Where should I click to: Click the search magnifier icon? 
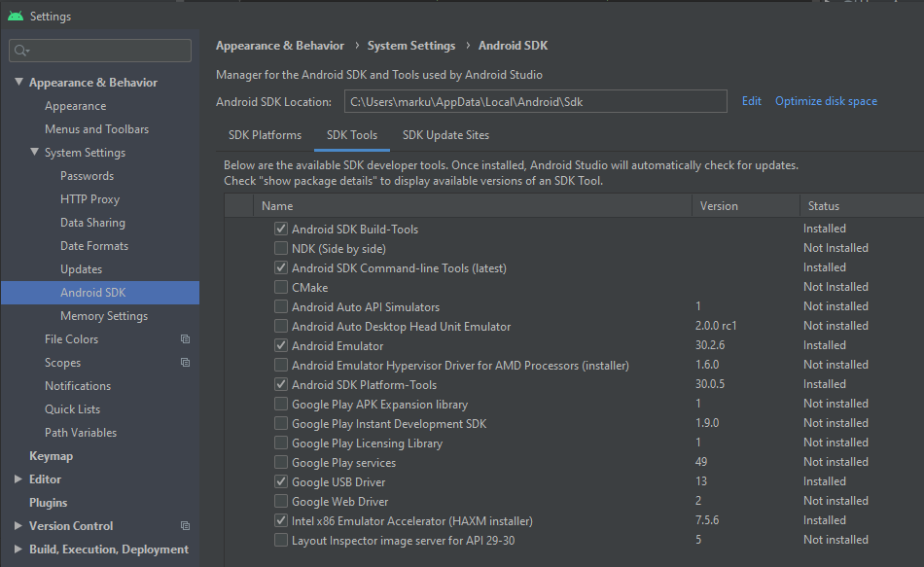pyautogui.click(x=21, y=51)
